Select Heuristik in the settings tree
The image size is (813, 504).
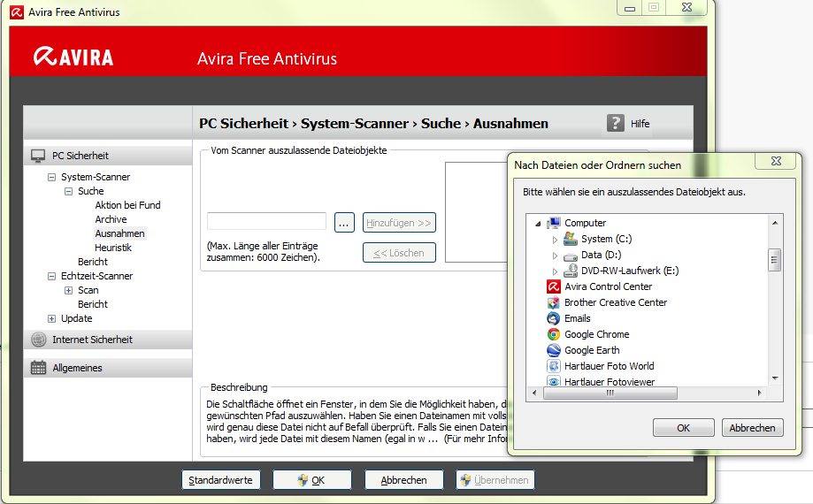[113, 248]
